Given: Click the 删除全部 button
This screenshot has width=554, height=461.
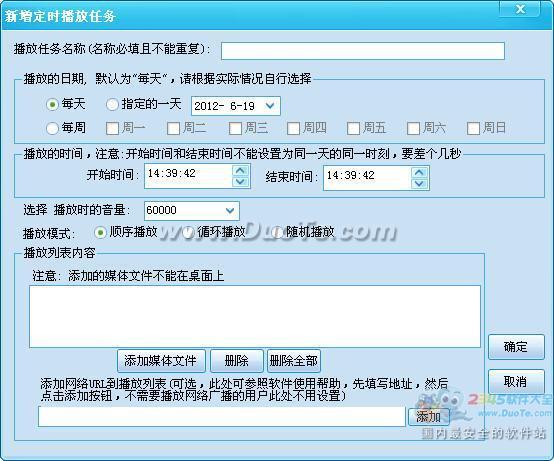Looking at the screenshot, I should (x=294, y=361).
